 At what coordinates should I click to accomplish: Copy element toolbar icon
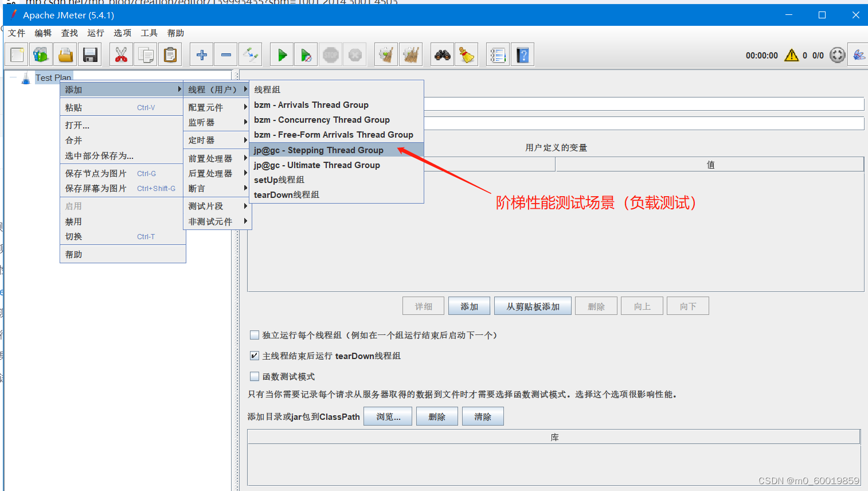pyautogui.click(x=146, y=55)
